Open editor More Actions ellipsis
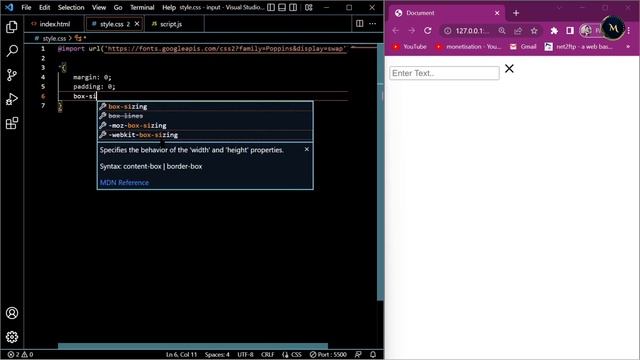The width and height of the screenshot is (640, 360). tap(373, 24)
